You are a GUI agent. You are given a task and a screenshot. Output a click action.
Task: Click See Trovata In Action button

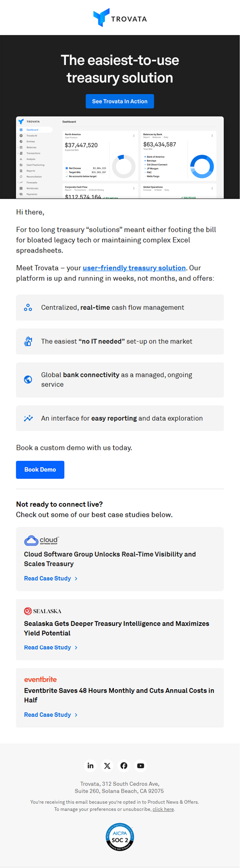point(120,101)
